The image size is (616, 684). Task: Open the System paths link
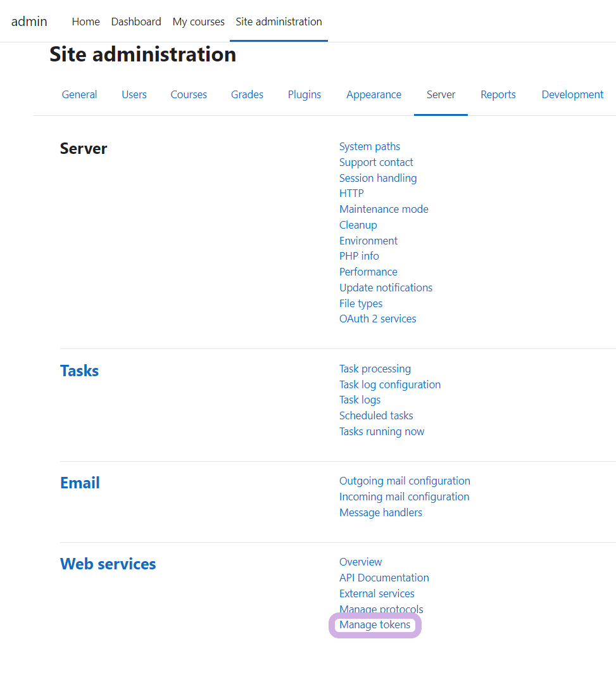click(370, 146)
